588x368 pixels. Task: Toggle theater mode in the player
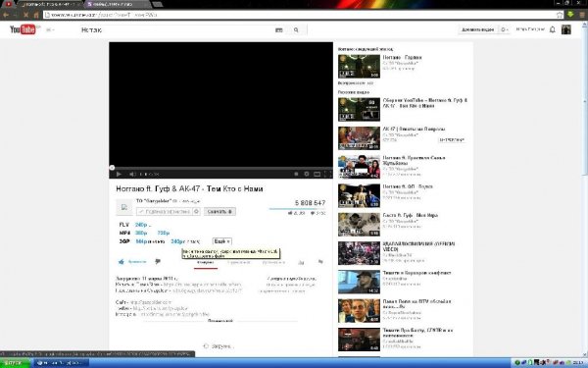coord(317,174)
